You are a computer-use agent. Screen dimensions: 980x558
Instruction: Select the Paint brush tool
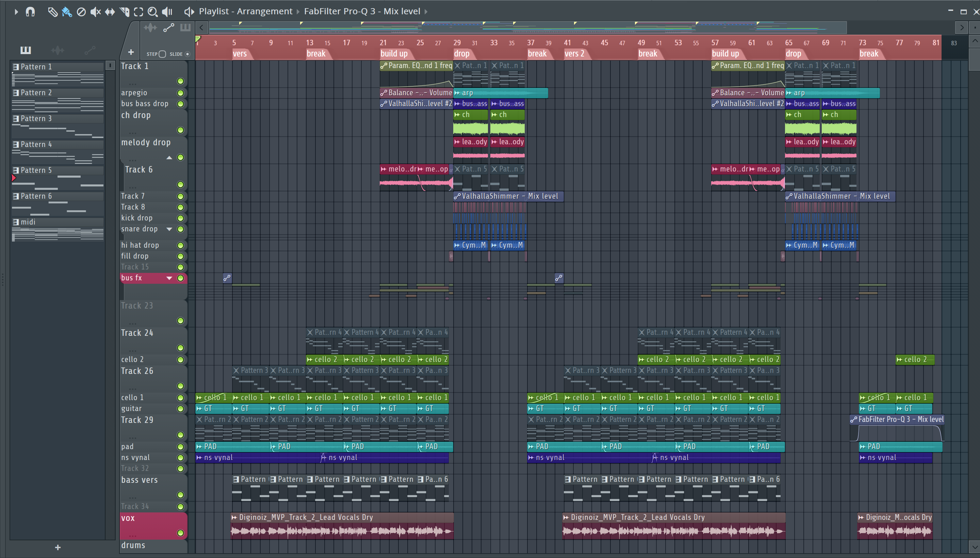(67, 12)
